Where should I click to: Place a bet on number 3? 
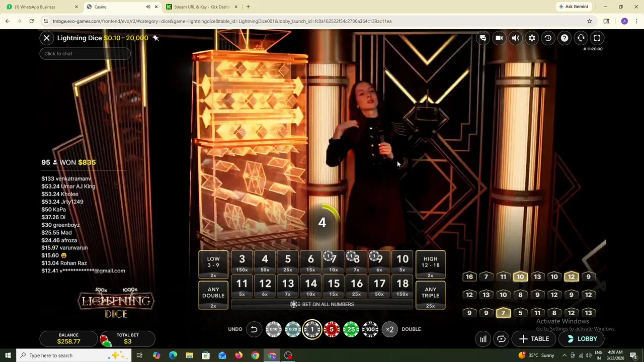(x=242, y=262)
